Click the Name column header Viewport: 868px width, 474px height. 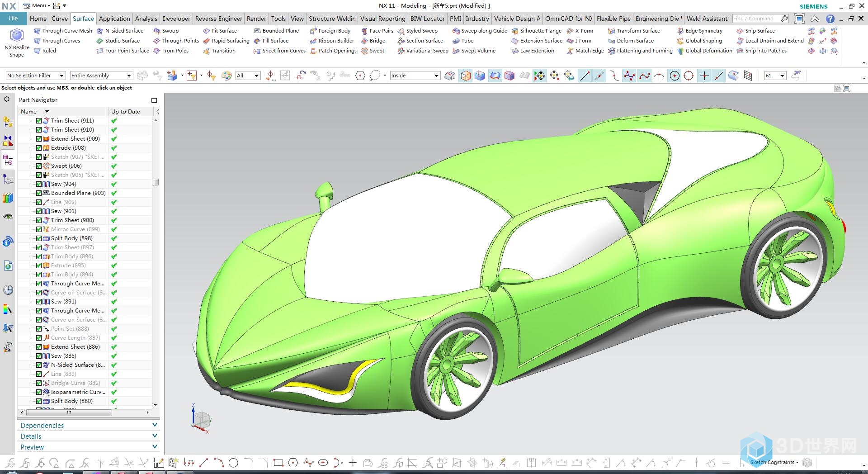63,111
